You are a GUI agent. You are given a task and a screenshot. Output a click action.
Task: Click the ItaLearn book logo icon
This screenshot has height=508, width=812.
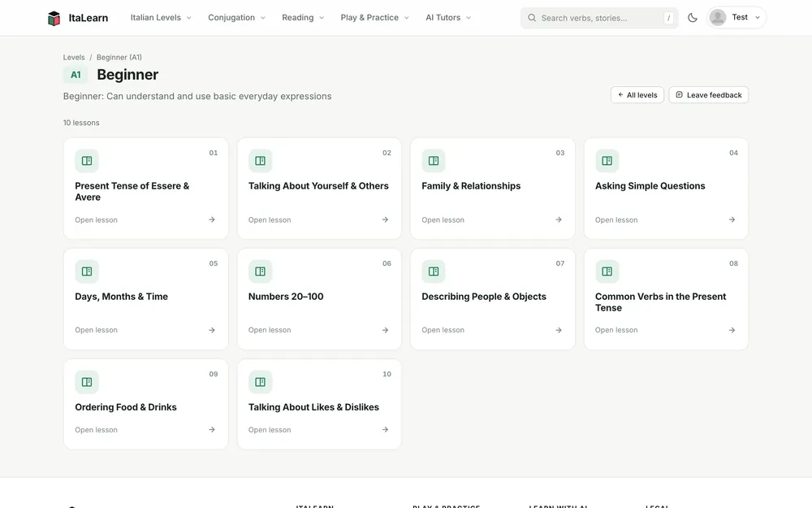point(54,18)
